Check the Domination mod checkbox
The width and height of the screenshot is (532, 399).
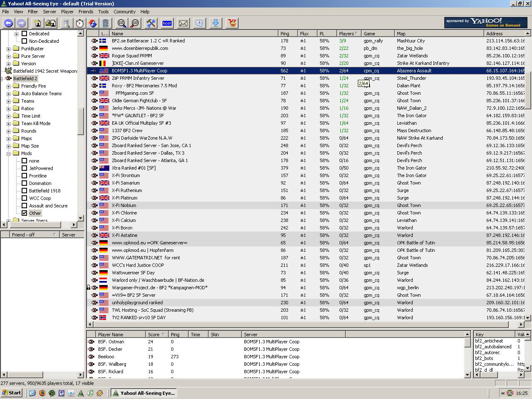(24, 183)
